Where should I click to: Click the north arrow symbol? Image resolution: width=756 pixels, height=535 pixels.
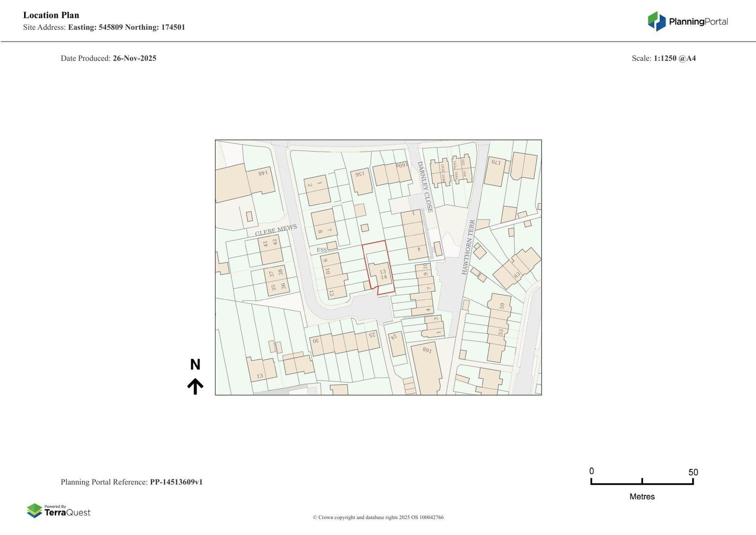tap(195, 386)
